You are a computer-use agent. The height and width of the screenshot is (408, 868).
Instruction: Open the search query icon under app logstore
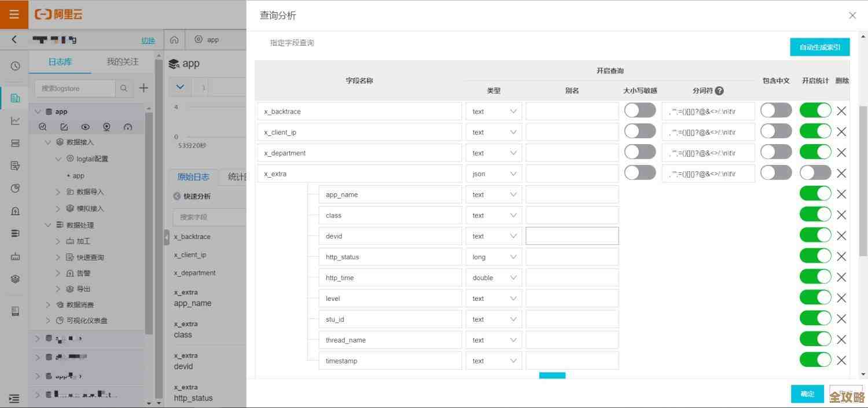[x=42, y=127]
